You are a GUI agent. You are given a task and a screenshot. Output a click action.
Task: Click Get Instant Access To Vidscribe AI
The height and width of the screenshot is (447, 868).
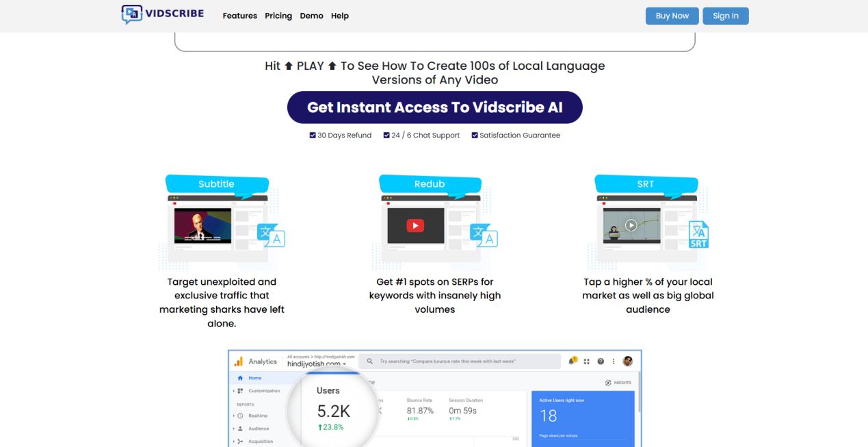[x=435, y=107]
